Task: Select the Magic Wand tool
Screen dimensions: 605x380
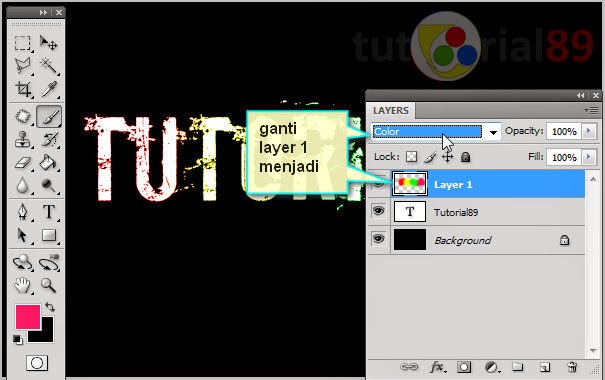Action: pyautogui.click(x=49, y=66)
